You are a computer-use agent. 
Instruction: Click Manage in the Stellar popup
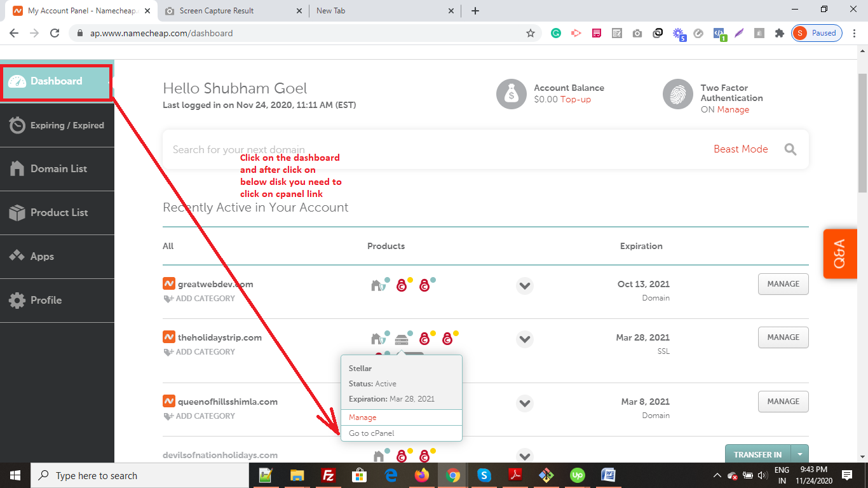pos(362,417)
